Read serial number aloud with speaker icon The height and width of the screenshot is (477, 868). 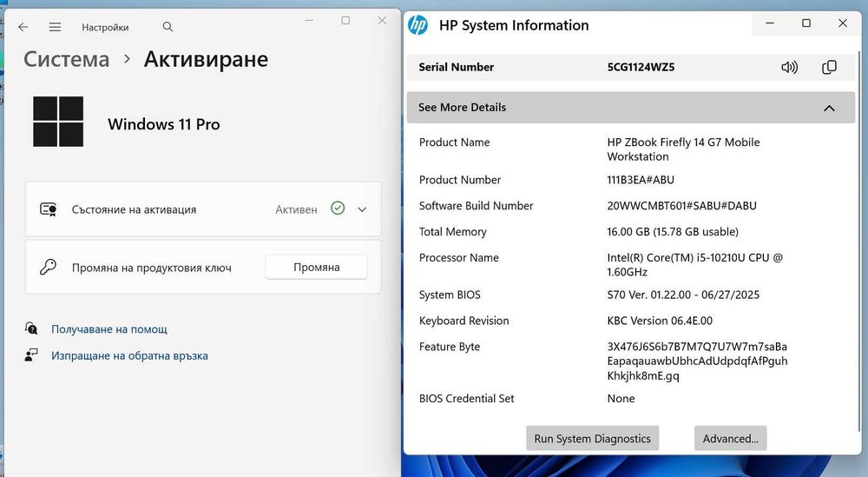[789, 68]
